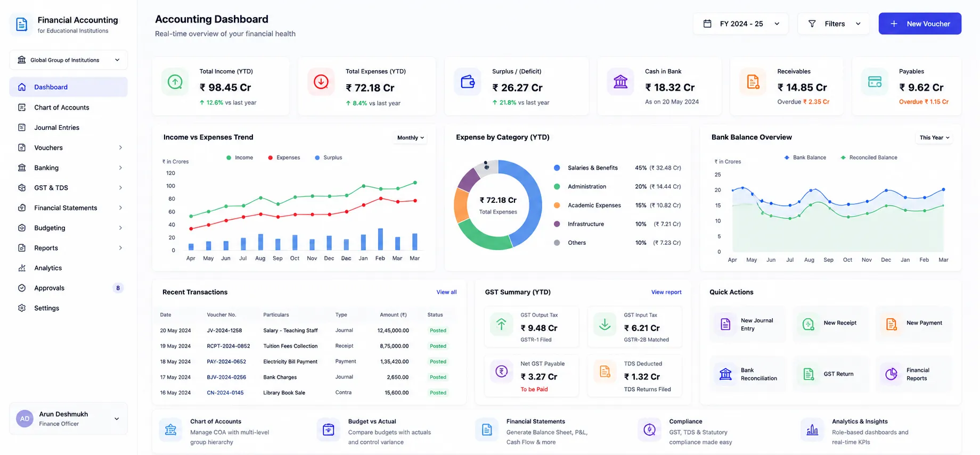Click the Analytics & Insights chart icon

(812, 430)
